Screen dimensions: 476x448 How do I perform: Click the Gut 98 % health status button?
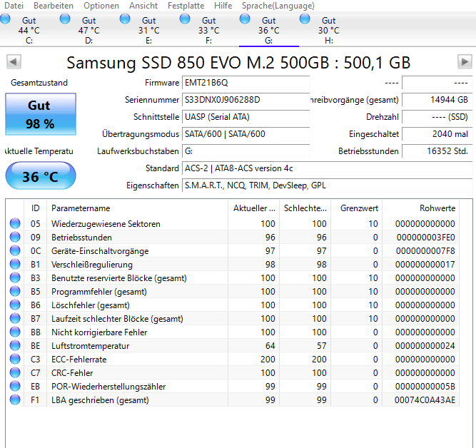tap(41, 114)
